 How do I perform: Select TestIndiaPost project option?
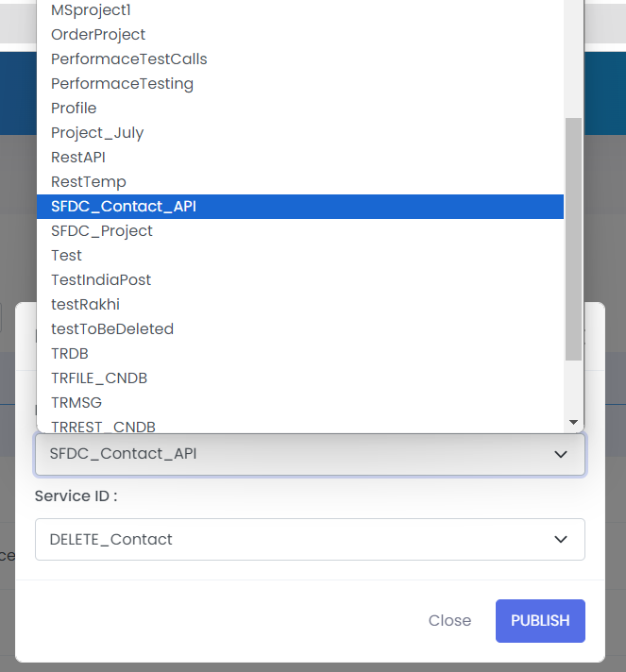pyautogui.click(x=300, y=280)
